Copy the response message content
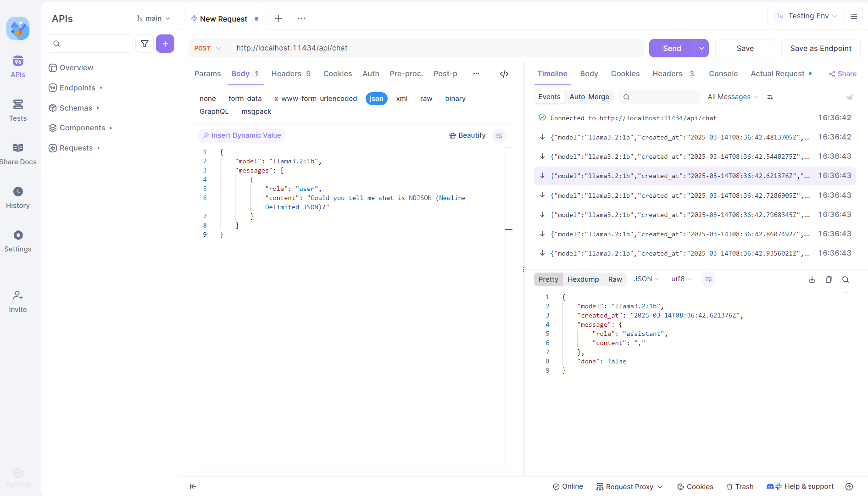Viewport: 868px width, 496px height. point(829,279)
